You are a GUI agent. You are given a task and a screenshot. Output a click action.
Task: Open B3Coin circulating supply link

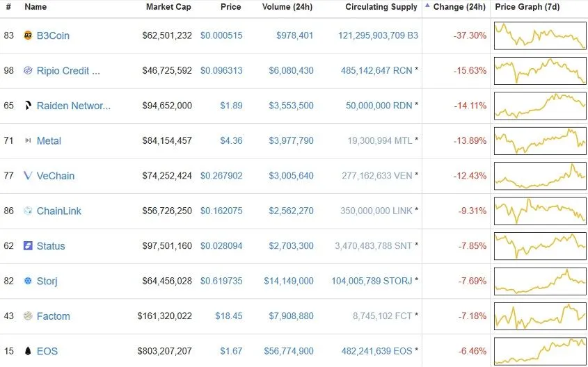[378, 35]
